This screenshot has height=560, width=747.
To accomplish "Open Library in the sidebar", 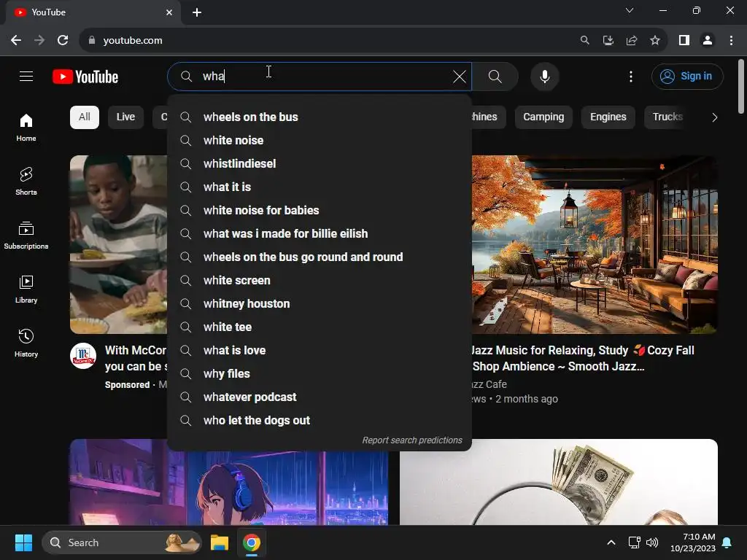I will click(x=26, y=289).
